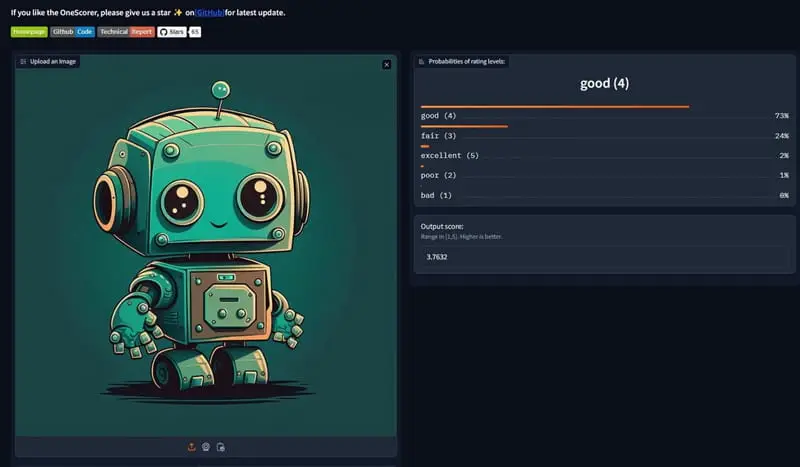
Task: Click the fair (3) probability bar
Action: pyautogui.click(x=464, y=126)
